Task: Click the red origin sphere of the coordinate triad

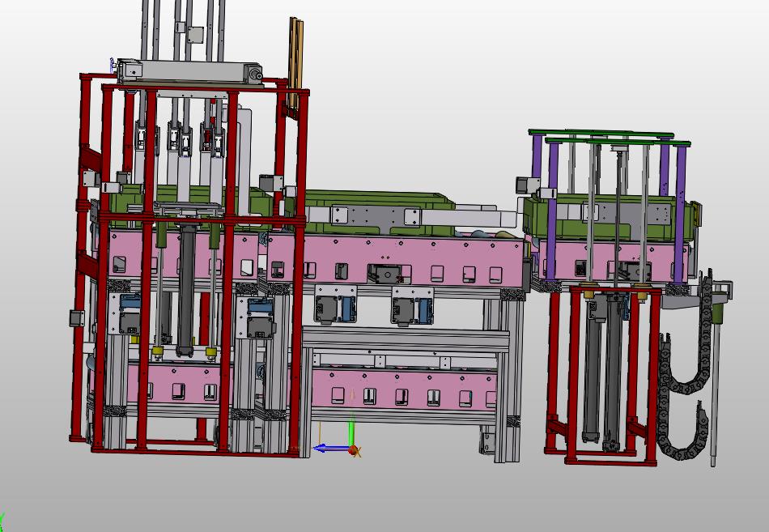Action: click(x=353, y=450)
